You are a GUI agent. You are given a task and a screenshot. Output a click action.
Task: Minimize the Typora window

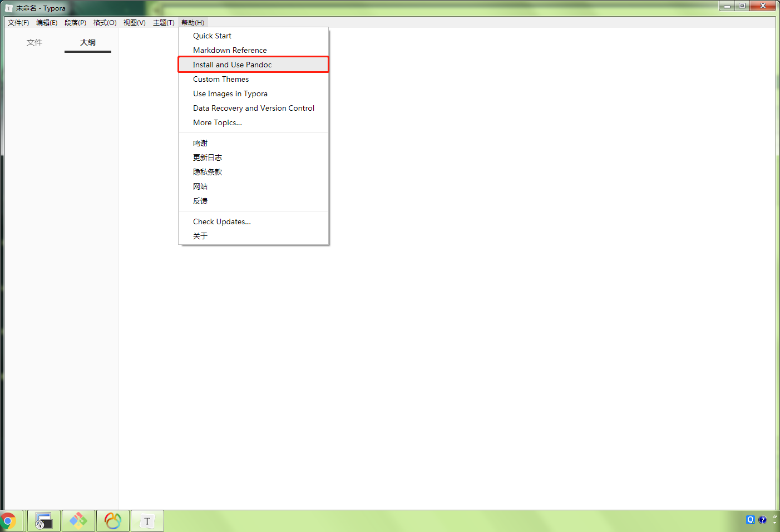tap(727, 6)
